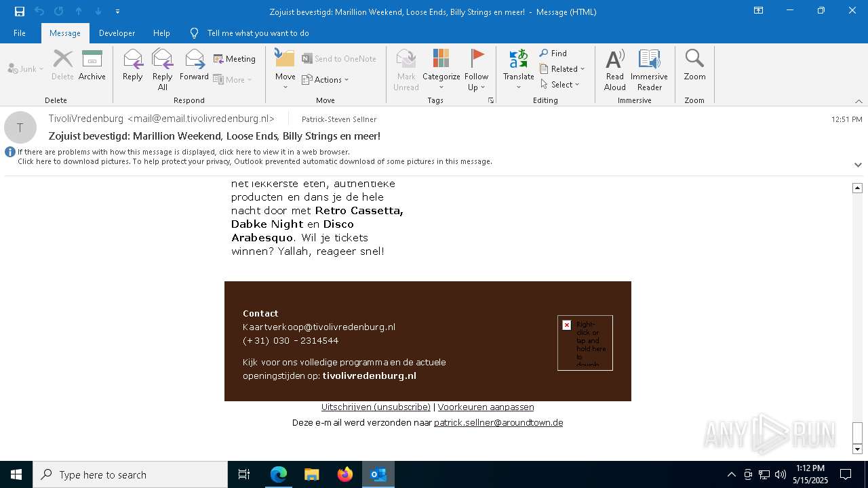Click the view in web browser info message

coord(184,152)
